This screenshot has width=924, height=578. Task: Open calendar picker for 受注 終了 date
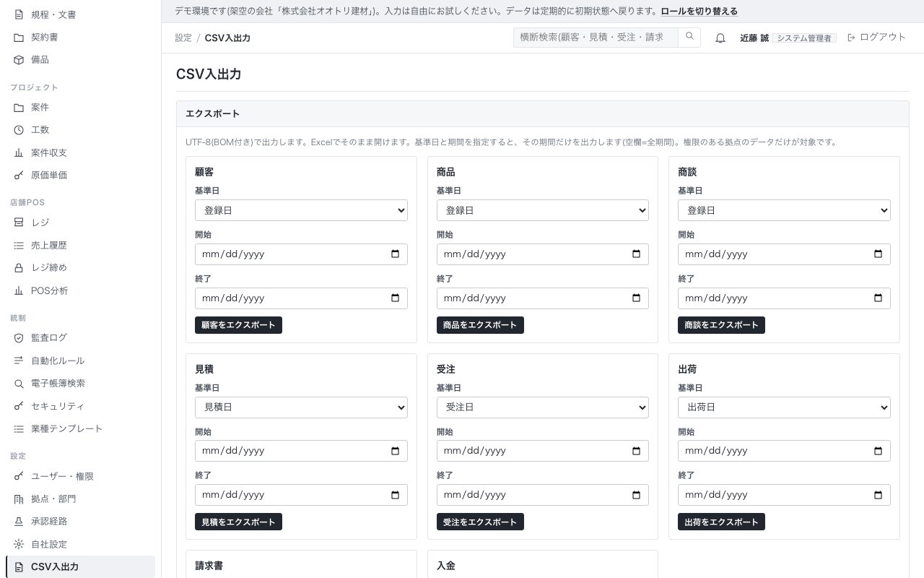pyautogui.click(x=636, y=495)
